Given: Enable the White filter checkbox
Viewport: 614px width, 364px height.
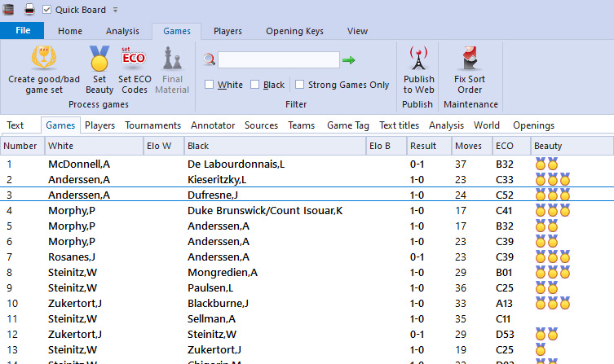Looking at the screenshot, I should [x=210, y=85].
